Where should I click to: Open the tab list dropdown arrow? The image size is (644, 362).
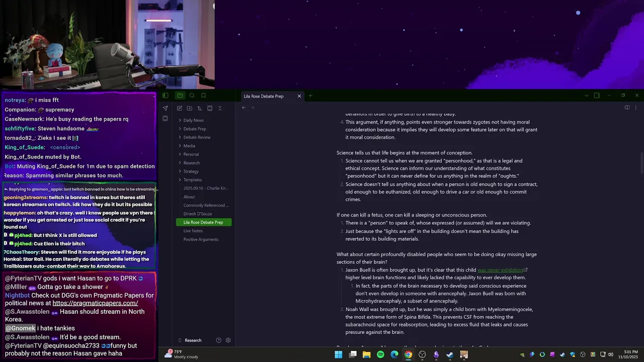586,96
